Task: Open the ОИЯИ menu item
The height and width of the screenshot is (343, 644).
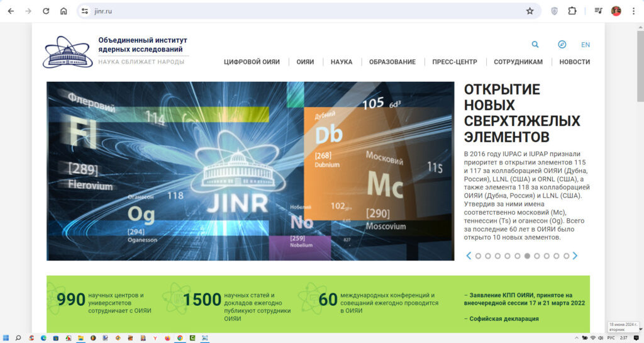Action: click(x=305, y=62)
